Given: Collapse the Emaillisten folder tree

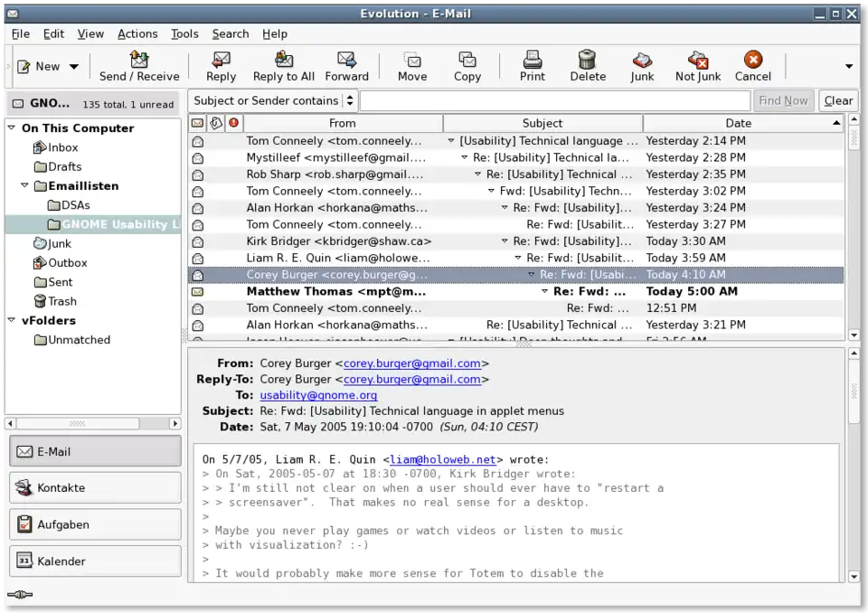Looking at the screenshot, I should click(25, 186).
